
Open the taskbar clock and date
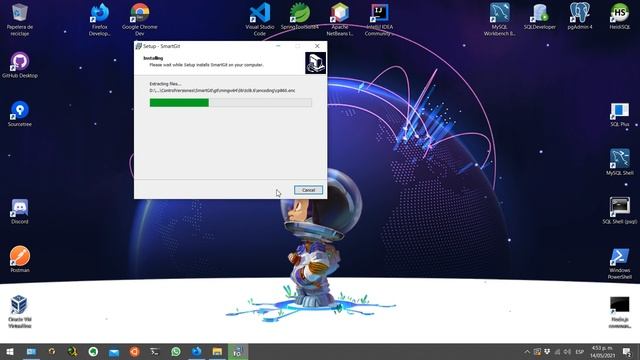coord(602,352)
